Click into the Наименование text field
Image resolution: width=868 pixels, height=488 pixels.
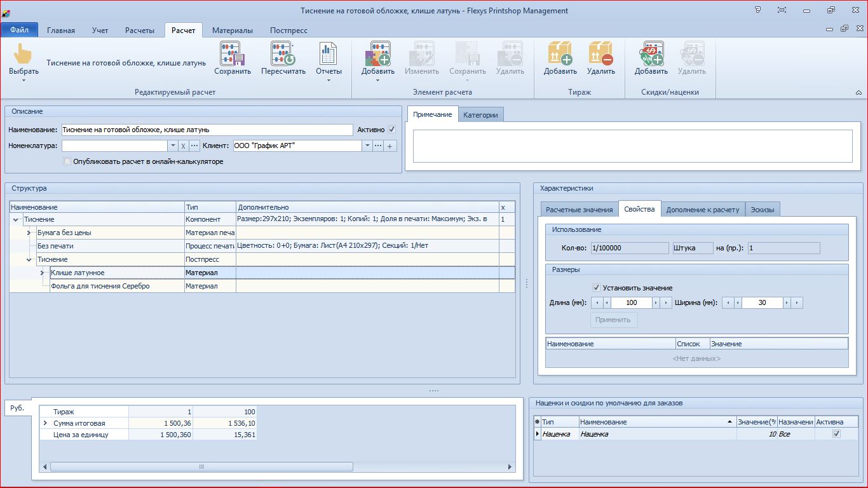pos(207,130)
